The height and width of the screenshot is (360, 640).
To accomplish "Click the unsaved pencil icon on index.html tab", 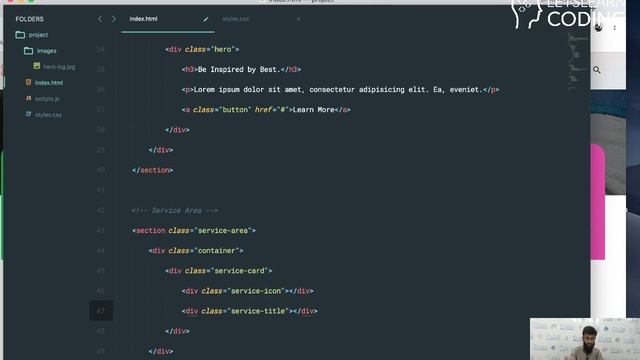I will tap(206, 19).
